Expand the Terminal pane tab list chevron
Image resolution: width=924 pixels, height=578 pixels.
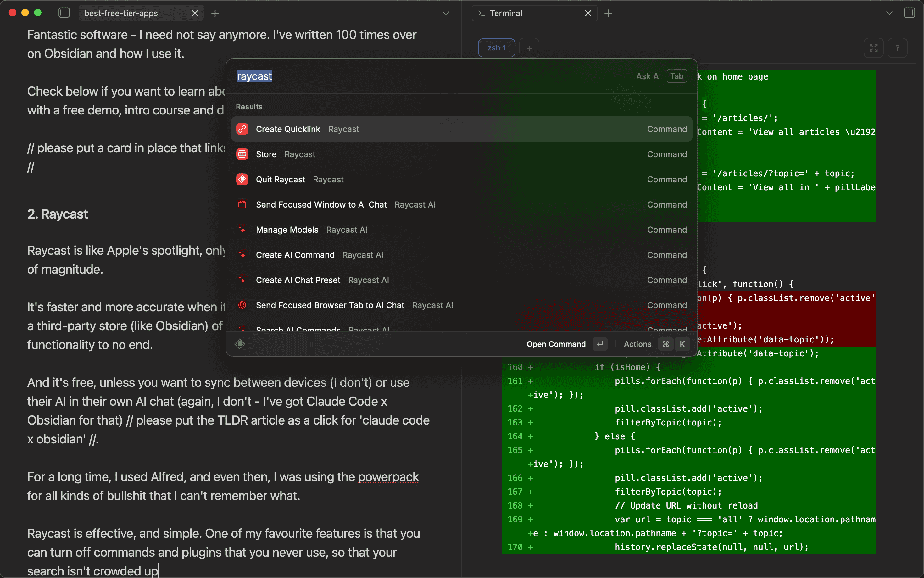tap(889, 13)
